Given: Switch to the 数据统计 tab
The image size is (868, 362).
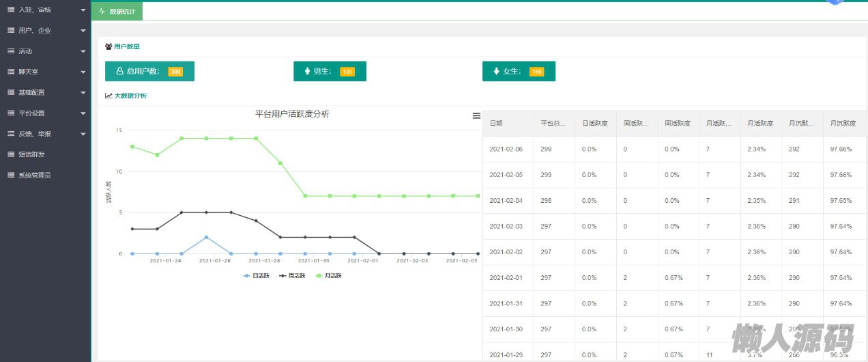Looking at the screenshot, I should (117, 12).
